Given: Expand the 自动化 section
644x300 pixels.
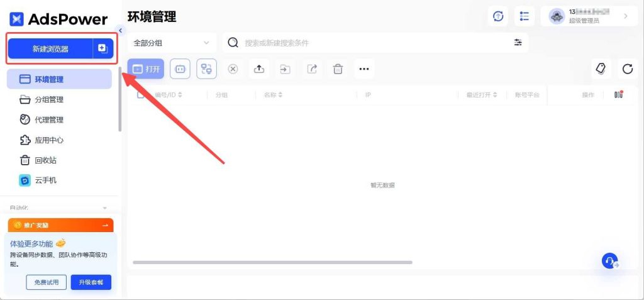Looking at the screenshot, I should [104, 208].
